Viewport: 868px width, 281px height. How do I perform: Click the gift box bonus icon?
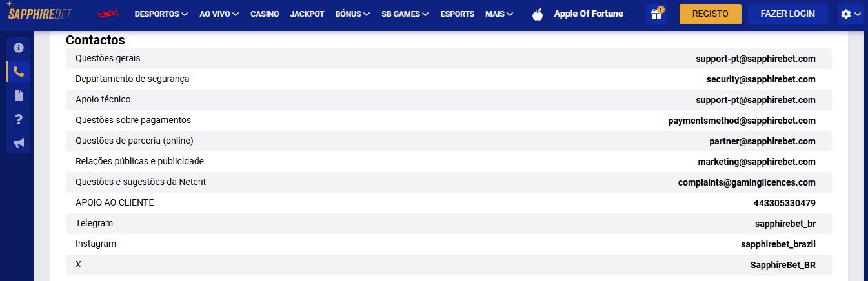[x=656, y=14]
